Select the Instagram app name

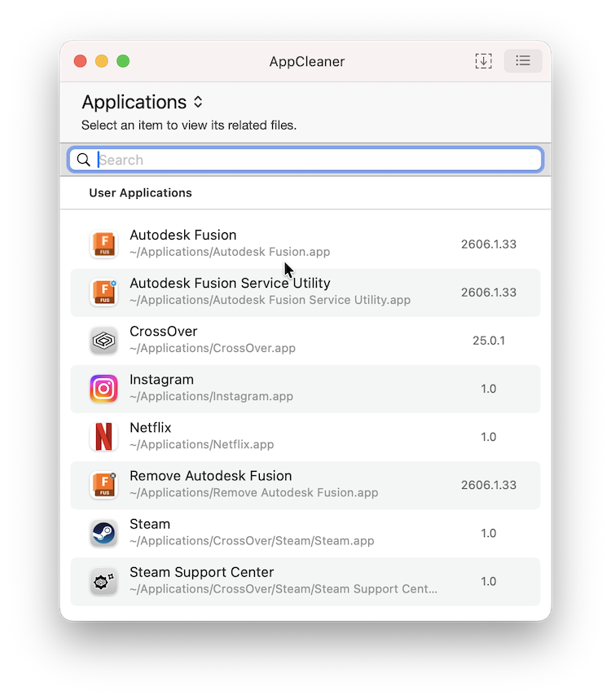161,380
